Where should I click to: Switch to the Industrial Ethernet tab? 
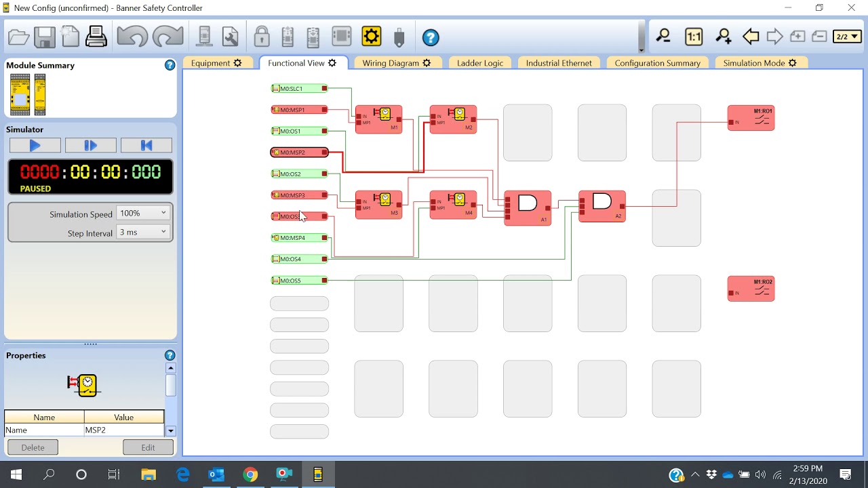click(559, 63)
